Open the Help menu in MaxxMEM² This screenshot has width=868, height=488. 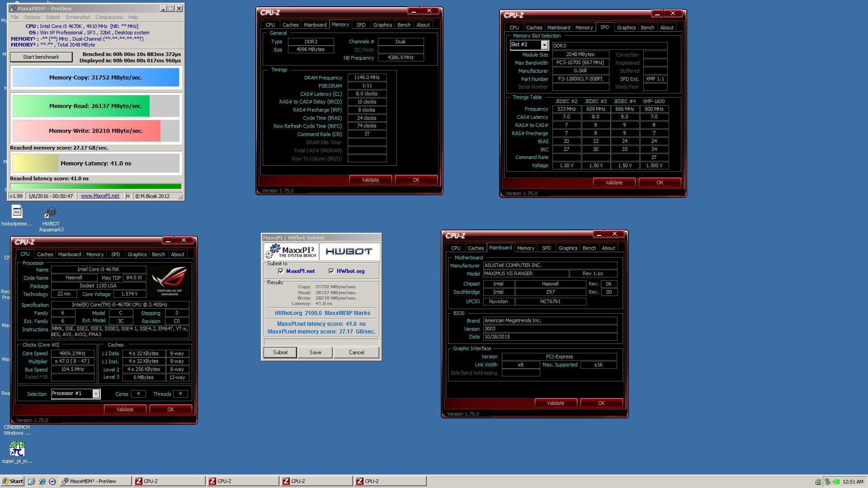[133, 17]
